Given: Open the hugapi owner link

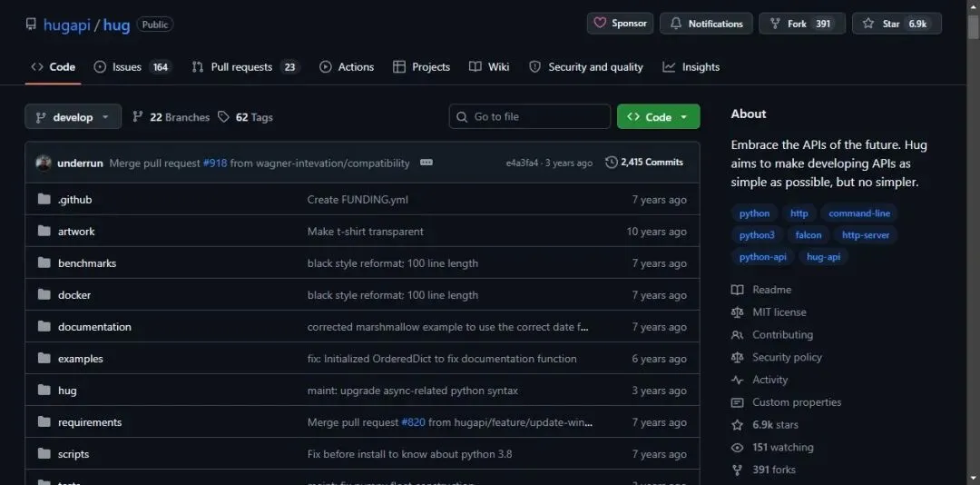Looking at the screenshot, I should [66, 25].
